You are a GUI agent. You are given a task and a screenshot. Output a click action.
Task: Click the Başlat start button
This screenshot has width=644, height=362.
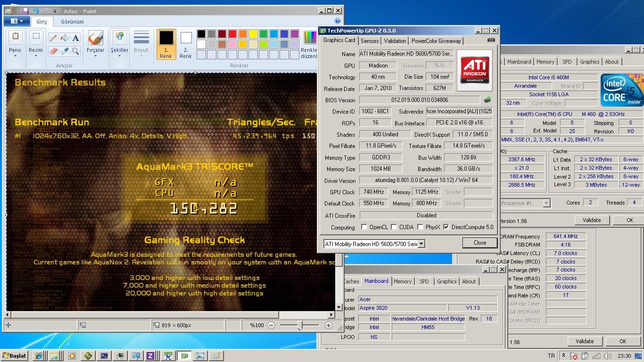point(15,356)
